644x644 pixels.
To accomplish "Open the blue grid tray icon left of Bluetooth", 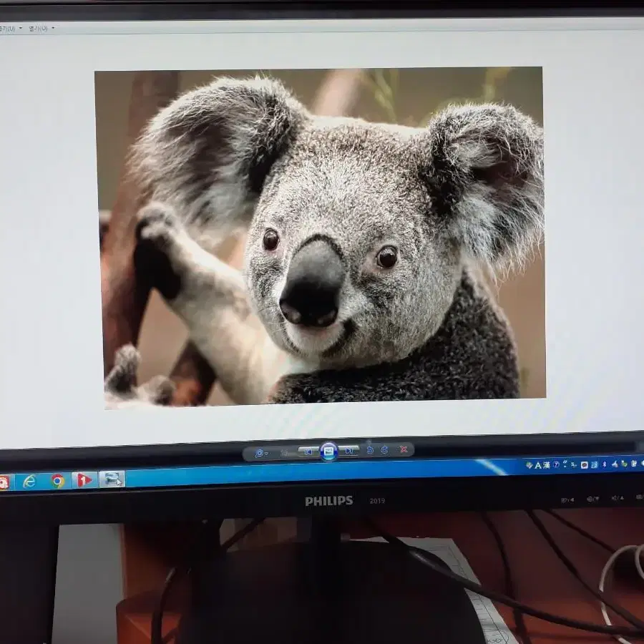I will (594, 464).
